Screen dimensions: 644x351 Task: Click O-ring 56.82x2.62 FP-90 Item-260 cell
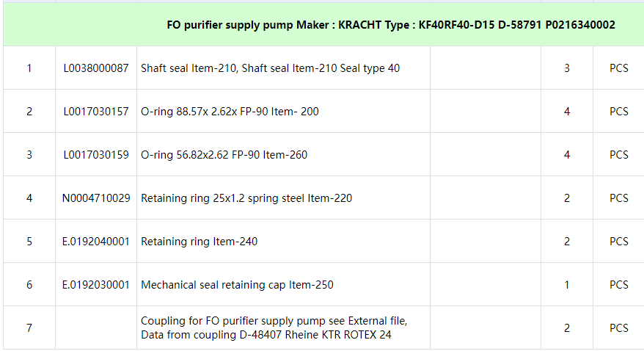(224, 155)
